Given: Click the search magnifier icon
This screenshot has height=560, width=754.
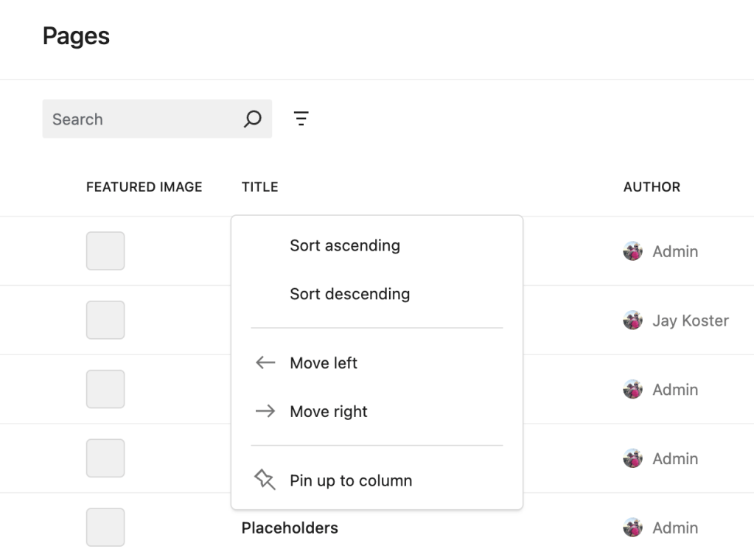Looking at the screenshot, I should (252, 119).
